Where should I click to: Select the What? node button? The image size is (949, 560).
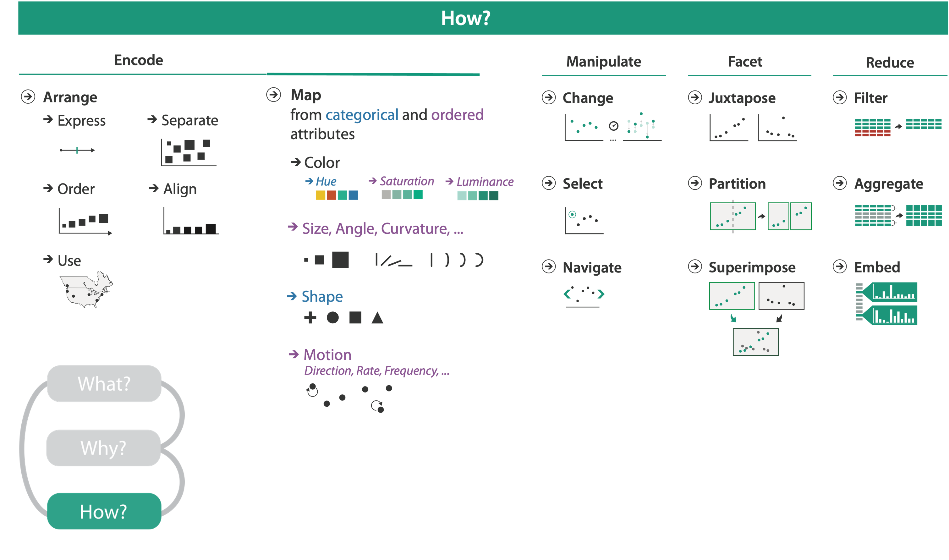[x=104, y=383]
